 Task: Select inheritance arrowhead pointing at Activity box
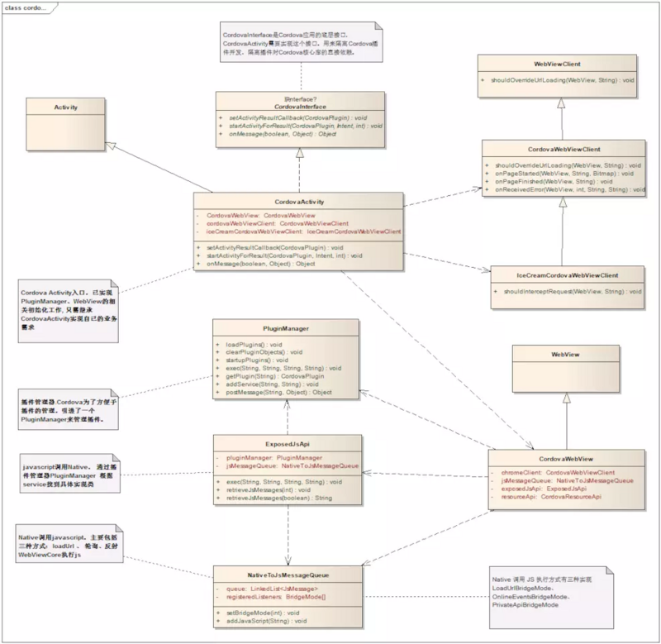[x=111, y=145]
